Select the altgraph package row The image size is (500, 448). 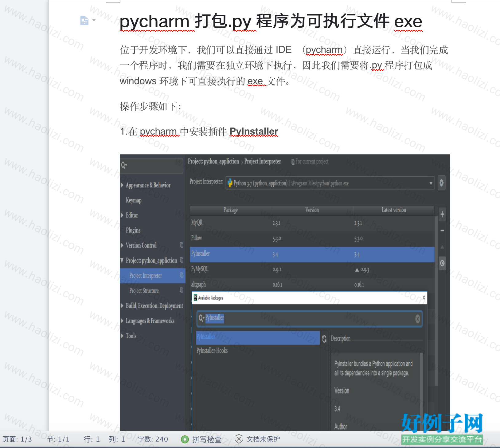312,285
